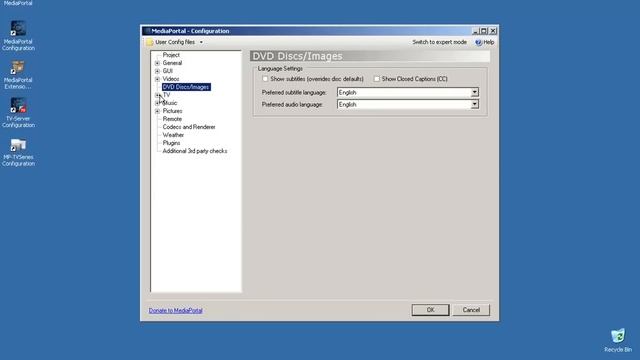Expand the Music tree node

[x=158, y=103]
